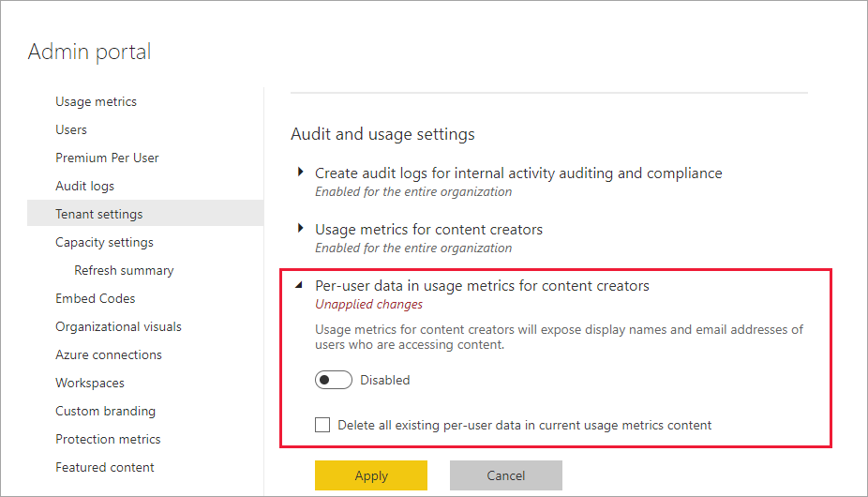Viewport: 868px width, 497px height.
Task: Click the Featured content menu item
Action: coord(105,467)
